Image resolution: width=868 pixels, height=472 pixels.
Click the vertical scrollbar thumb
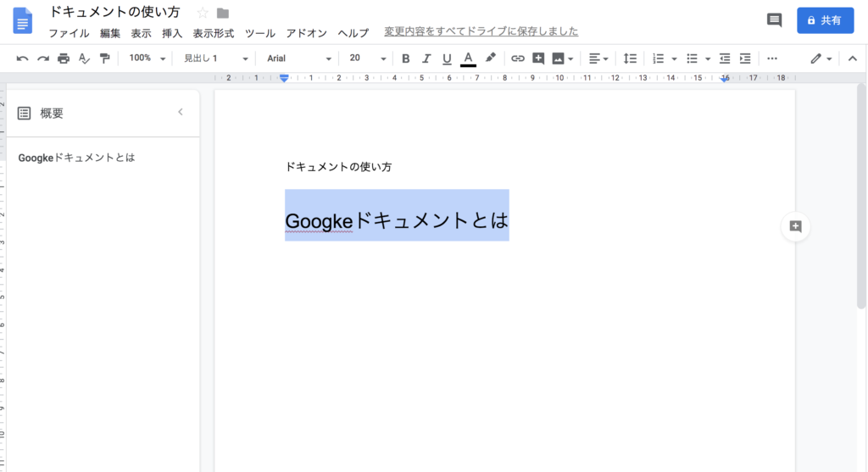(861, 197)
